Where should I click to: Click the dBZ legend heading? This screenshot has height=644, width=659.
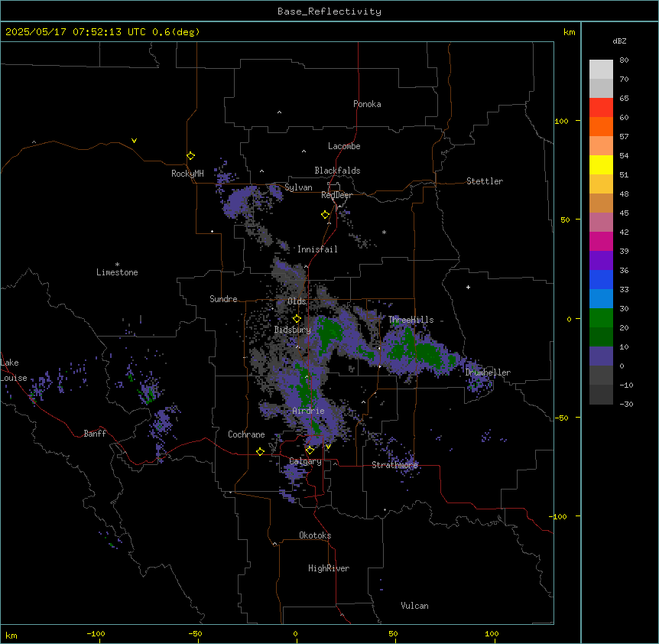point(619,41)
